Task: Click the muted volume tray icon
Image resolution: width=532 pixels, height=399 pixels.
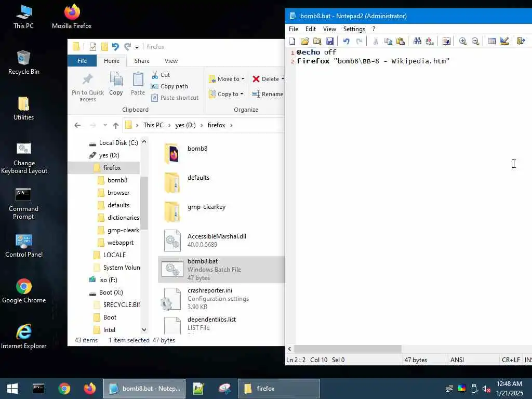Action: point(486,389)
